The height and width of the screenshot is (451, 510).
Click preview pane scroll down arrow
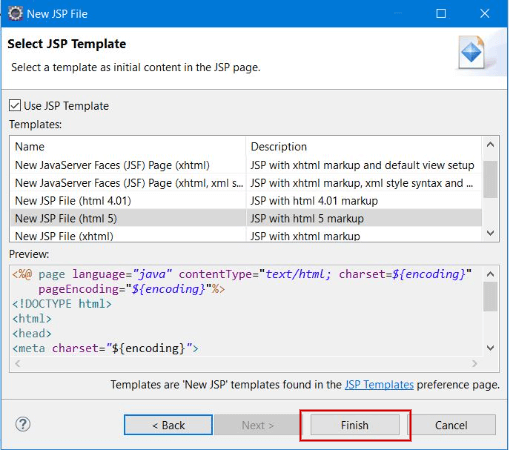490,348
